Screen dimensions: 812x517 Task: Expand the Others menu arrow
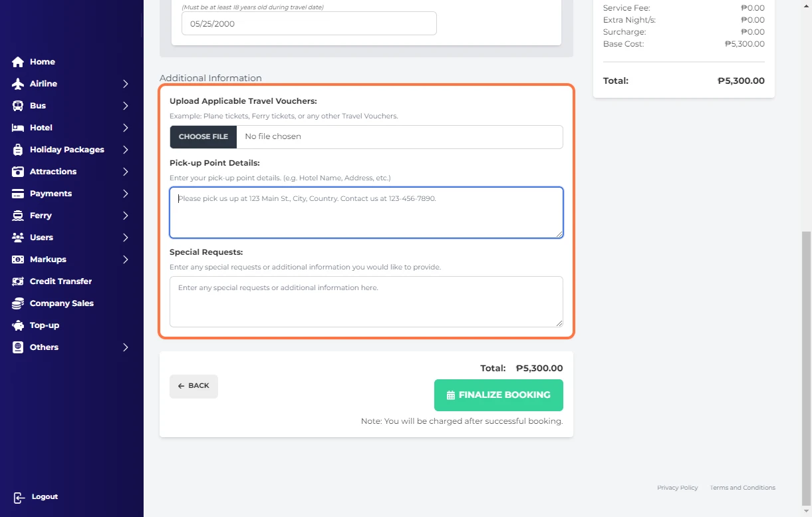click(x=126, y=347)
